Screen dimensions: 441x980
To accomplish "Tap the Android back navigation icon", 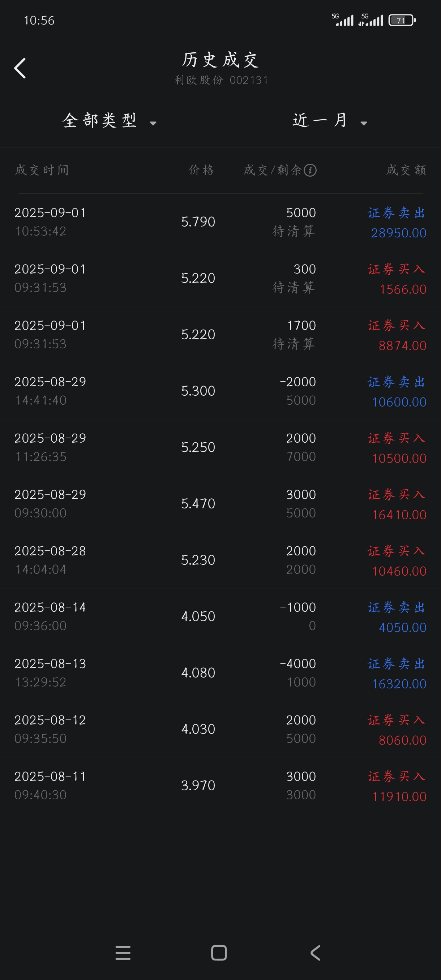I will (x=316, y=953).
